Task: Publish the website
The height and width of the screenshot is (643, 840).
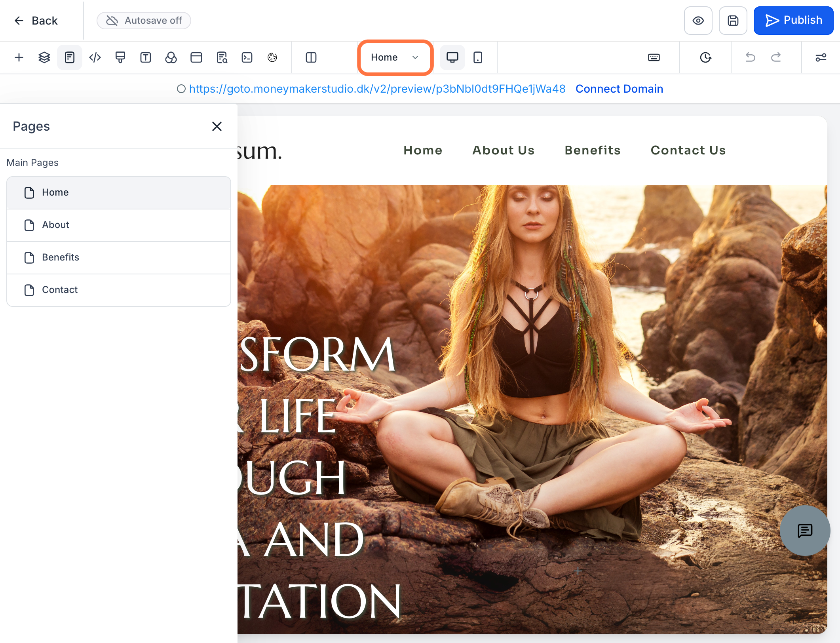Action: click(793, 21)
